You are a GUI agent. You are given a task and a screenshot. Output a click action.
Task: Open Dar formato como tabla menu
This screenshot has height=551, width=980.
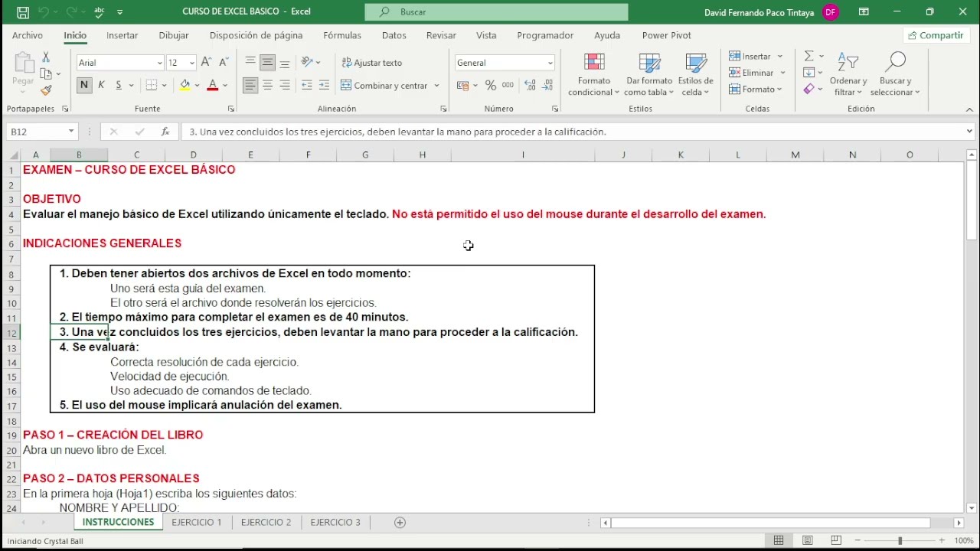[648, 75]
